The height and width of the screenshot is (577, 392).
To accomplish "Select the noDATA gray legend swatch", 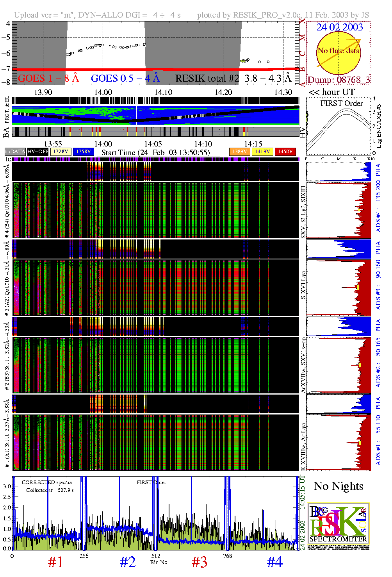I will (x=15, y=152).
